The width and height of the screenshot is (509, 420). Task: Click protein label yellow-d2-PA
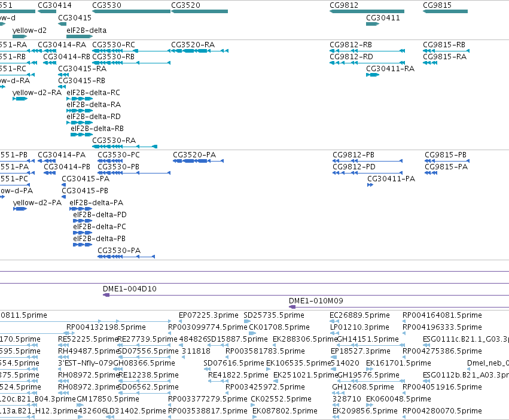tap(37, 203)
